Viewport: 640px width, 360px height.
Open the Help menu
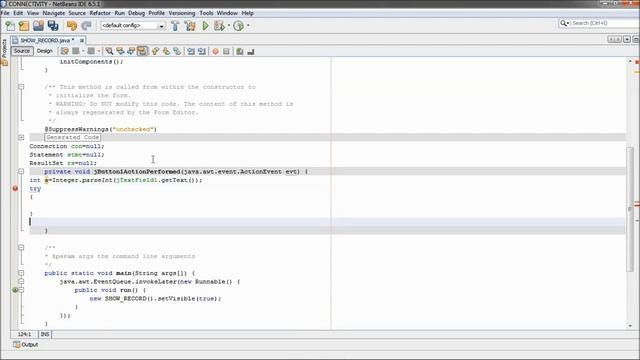tap(248, 13)
